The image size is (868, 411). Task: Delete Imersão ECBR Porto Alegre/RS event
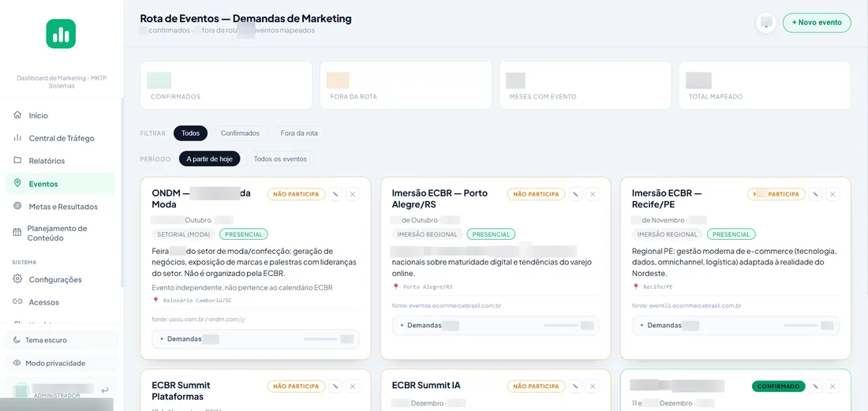[593, 194]
